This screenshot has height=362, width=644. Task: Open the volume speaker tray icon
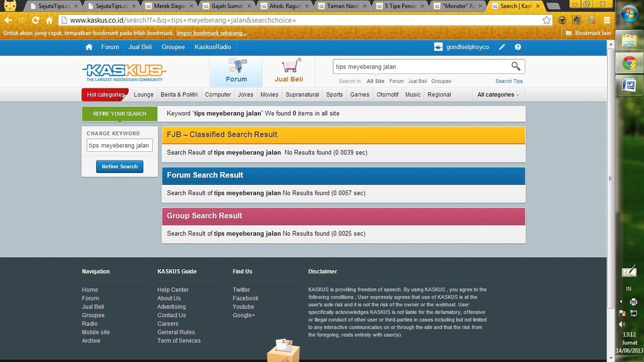point(622,324)
